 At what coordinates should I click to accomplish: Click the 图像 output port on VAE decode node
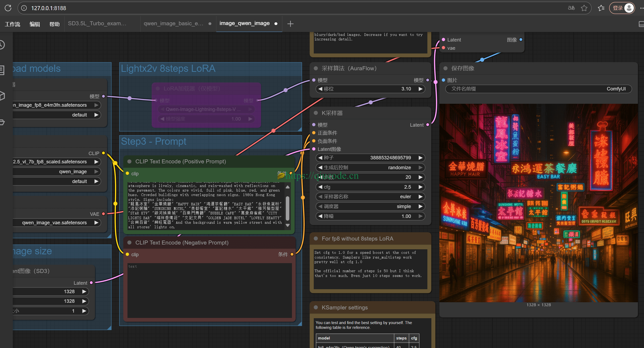521,40
